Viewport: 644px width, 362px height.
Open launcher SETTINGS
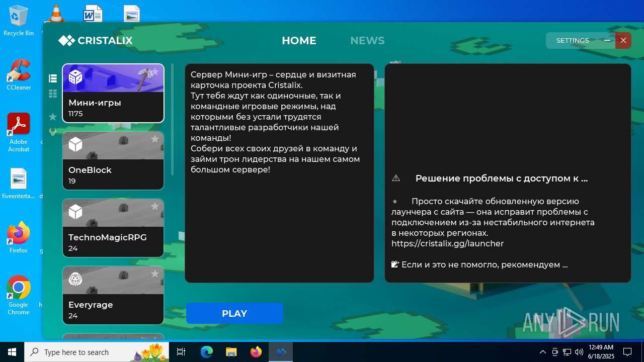click(573, 41)
